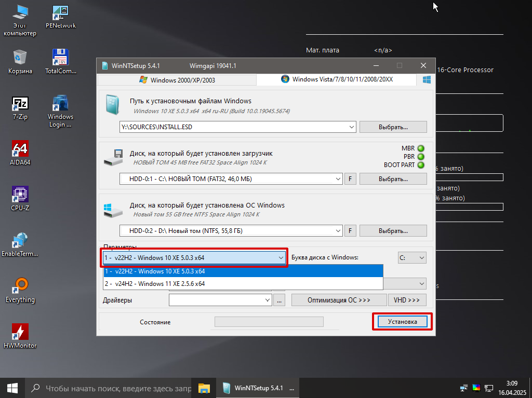Select the HWMonitor desktop shortcut
This screenshot has width=532, height=398.
(20, 336)
